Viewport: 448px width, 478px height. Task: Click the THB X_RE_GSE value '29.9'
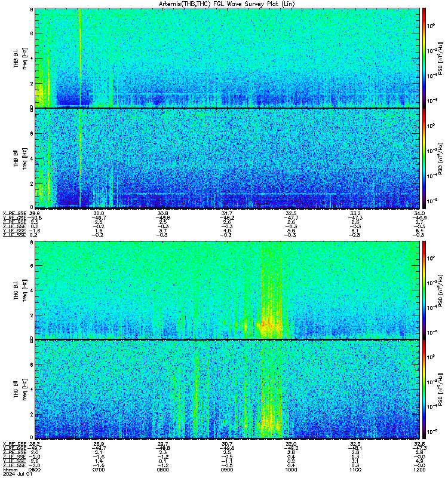[x=35, y=213]
